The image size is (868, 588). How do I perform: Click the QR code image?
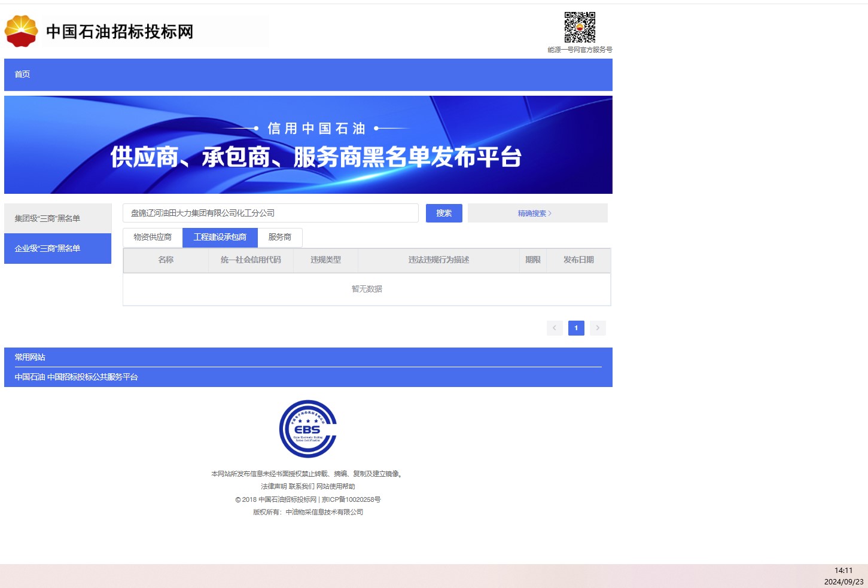pos(580,27)
